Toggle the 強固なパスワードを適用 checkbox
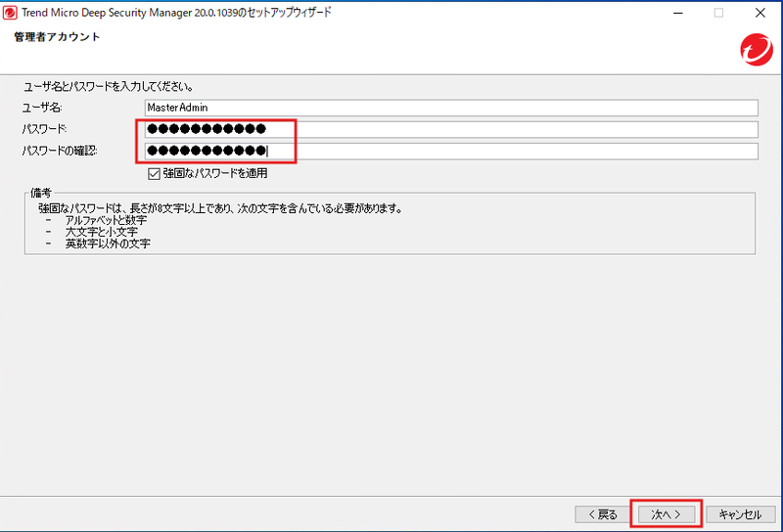Image resolution: width=783 pixels, height=532 pixels. [x=154, y=174]
